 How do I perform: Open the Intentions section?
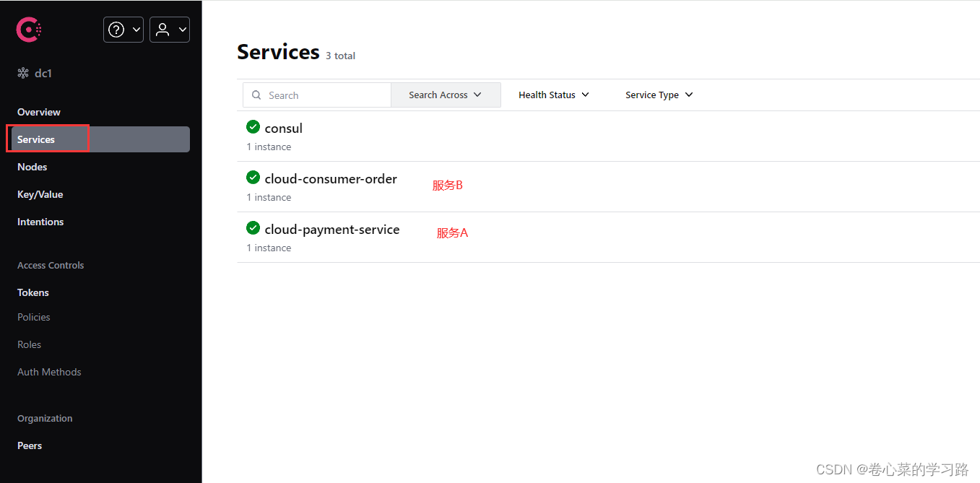pos(40,222)
